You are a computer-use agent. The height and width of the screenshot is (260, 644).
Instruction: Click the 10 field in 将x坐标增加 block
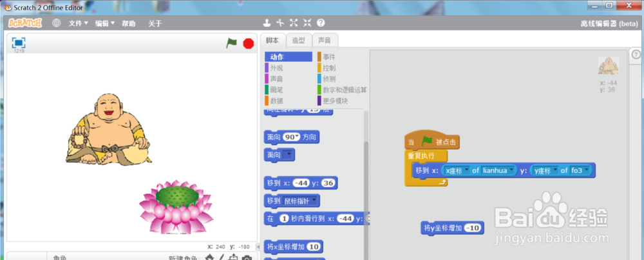(314, 247)
